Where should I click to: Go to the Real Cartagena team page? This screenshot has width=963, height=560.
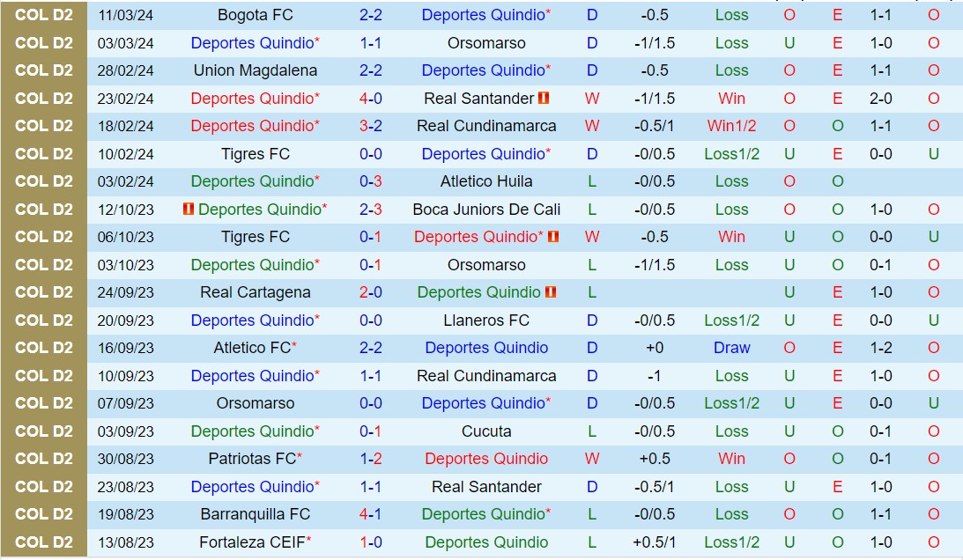pyautogui.click(x=256, y=292)
